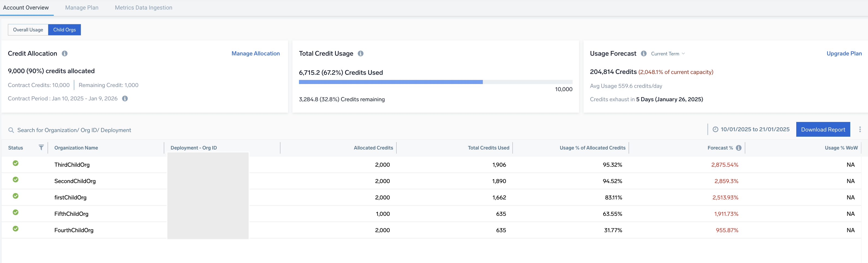Screen dimensions: 868x263
Task: Click the Upgrade Plan link
Action: pyautogui.click(x=844, y=54)
